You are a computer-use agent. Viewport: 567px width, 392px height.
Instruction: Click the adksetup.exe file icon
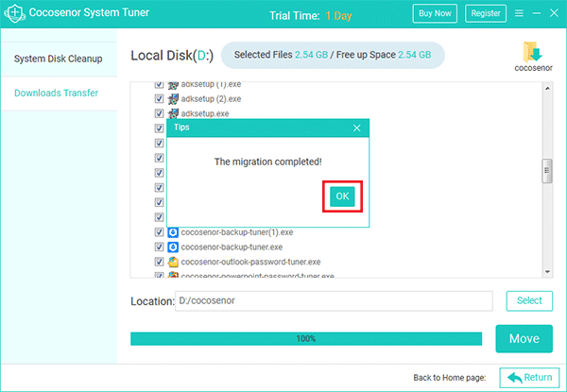point(173,113)
